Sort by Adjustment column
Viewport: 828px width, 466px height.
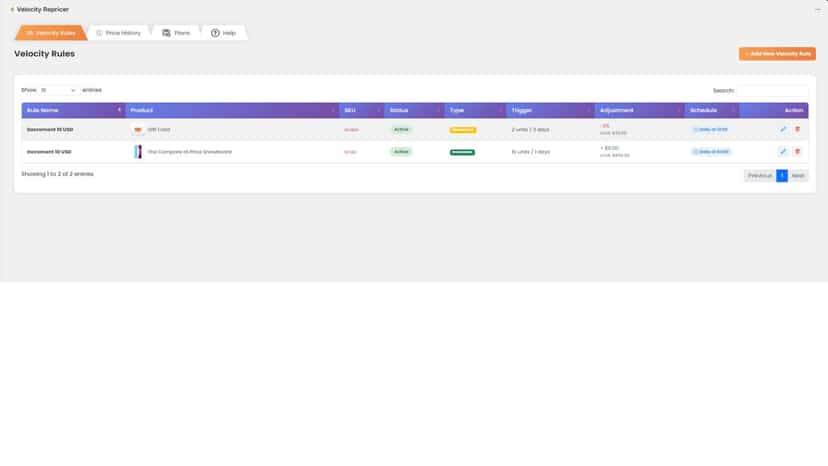(x=639, y=110)
